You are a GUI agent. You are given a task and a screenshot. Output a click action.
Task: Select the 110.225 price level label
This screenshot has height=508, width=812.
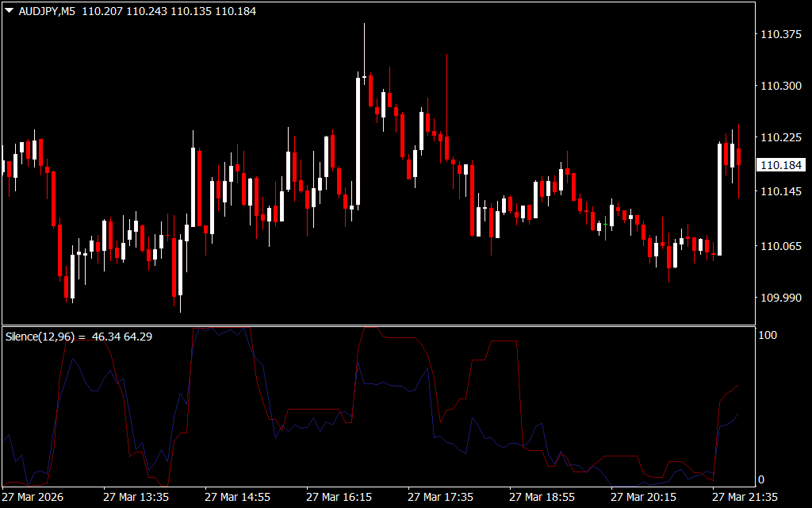(x=779, y=138)
